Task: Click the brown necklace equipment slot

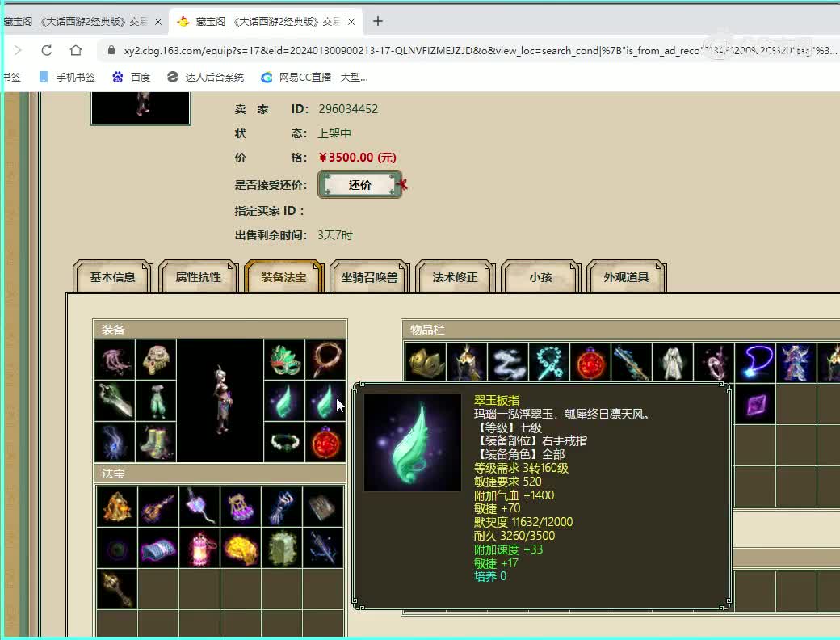Action: point(325,360)
